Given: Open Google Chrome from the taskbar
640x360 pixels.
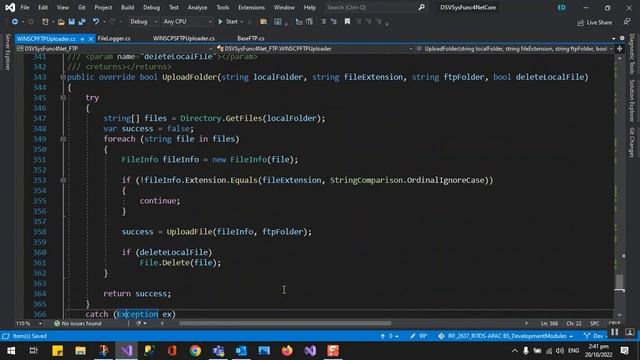Looking at the screenshot, I should pos(196,351).
